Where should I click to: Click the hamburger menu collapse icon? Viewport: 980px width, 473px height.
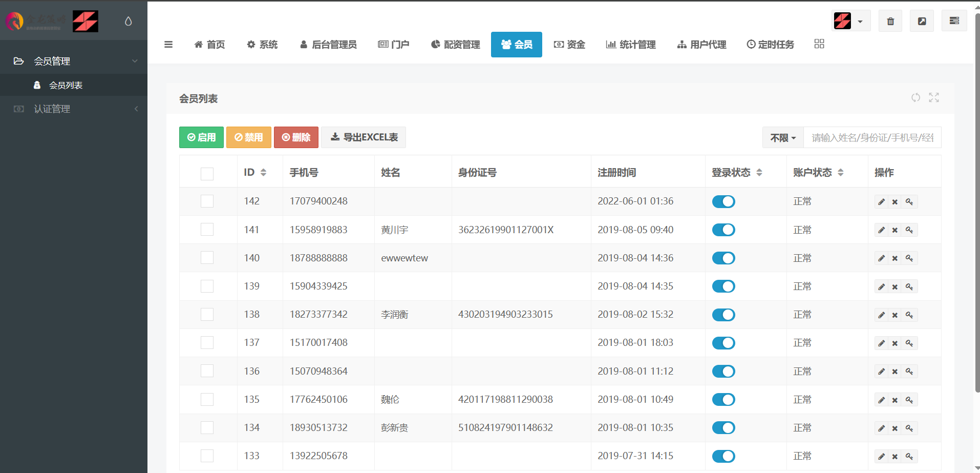[168, 45]
